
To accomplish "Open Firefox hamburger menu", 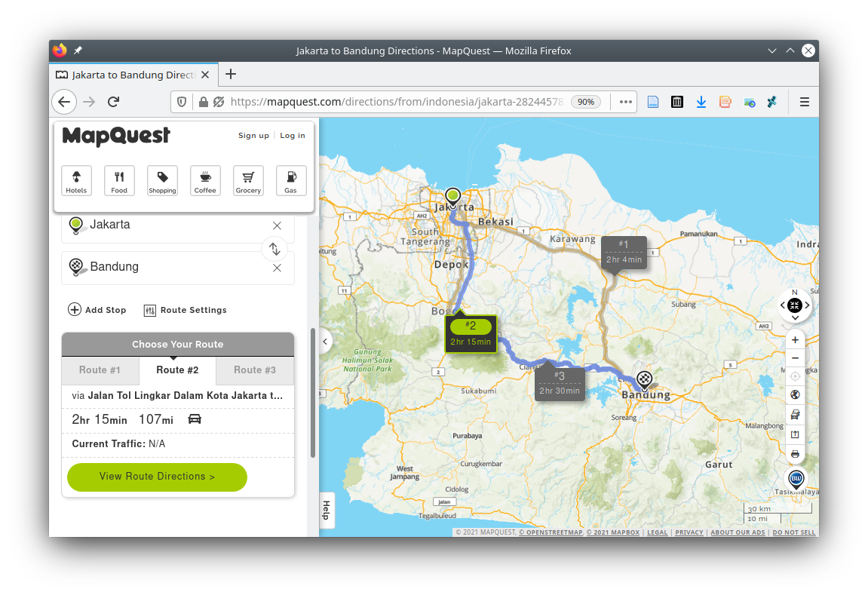I will point(805,102).
